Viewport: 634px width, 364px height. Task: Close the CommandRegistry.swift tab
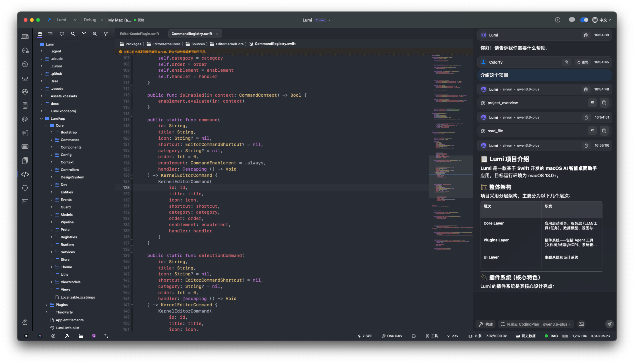(x=217, y=34)
